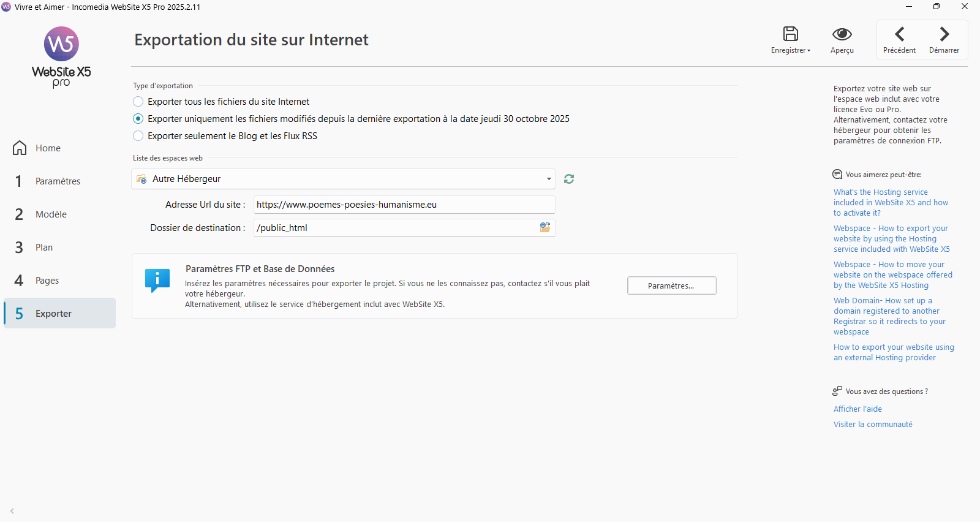Switch to step 4 Pages
The width and height of the screenshot is (980, 522).
coord(47,281)
